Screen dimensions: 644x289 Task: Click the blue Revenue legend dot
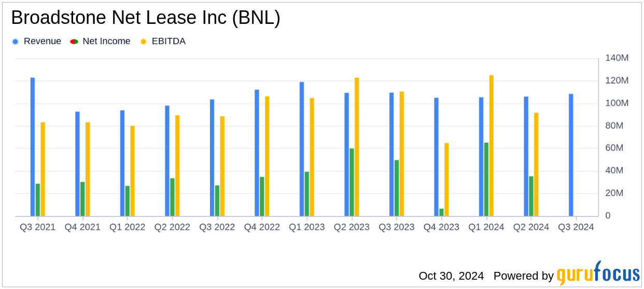click(x=15, y=42)
